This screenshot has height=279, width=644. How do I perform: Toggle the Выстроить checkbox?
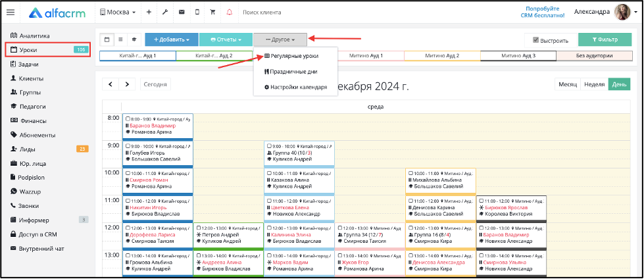tap(536, 39)
